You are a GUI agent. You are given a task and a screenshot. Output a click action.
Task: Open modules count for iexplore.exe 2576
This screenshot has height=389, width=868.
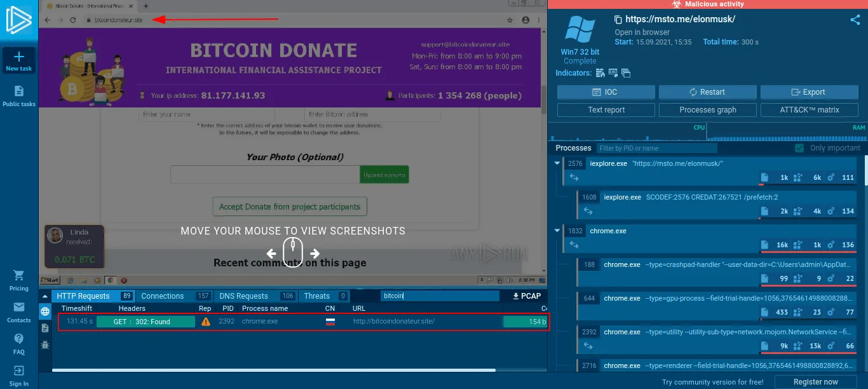click(841, 177)
